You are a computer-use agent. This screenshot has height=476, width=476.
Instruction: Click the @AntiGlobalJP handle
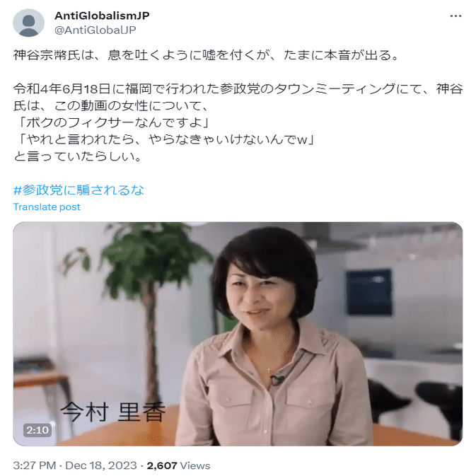95,30
